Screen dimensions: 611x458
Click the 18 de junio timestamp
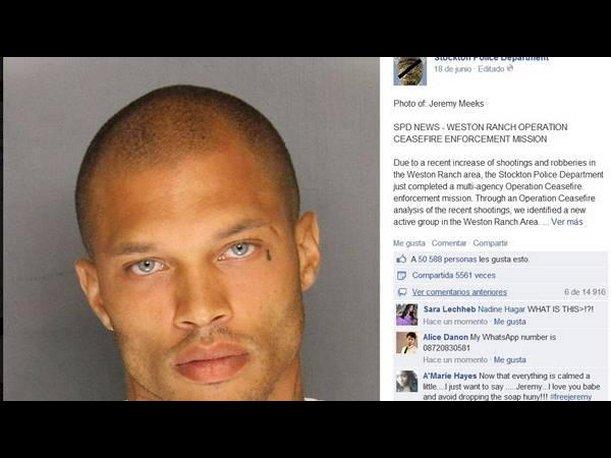click(452, 69)
